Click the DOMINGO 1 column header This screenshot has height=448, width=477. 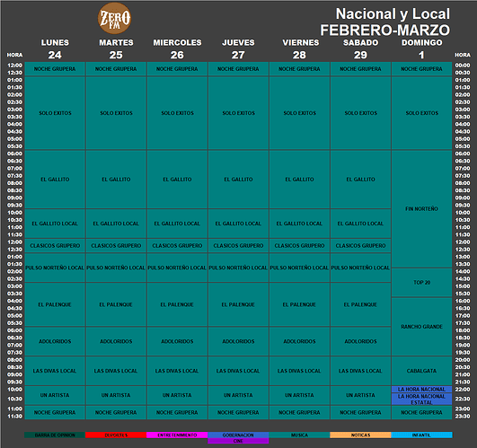[422, 48]
